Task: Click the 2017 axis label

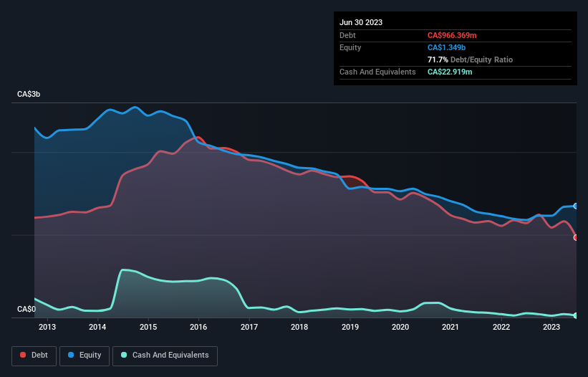Action: tap(249, 327)
